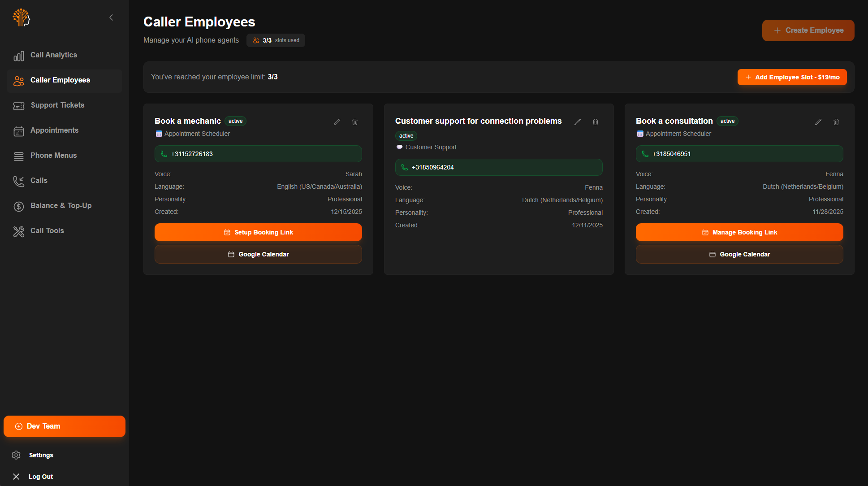
Task: Click pencil icon on Customer support card
Action: pyautogui.click(x=578, y=122)
